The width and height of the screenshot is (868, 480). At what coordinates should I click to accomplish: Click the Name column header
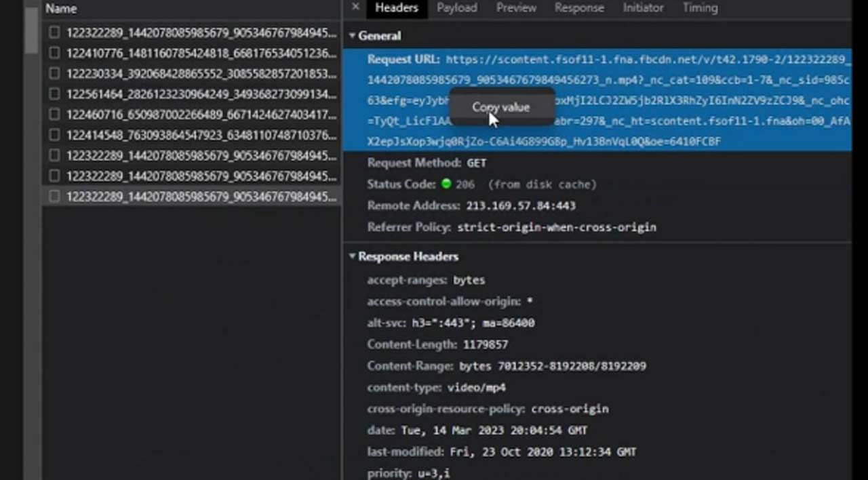(61, 9)
